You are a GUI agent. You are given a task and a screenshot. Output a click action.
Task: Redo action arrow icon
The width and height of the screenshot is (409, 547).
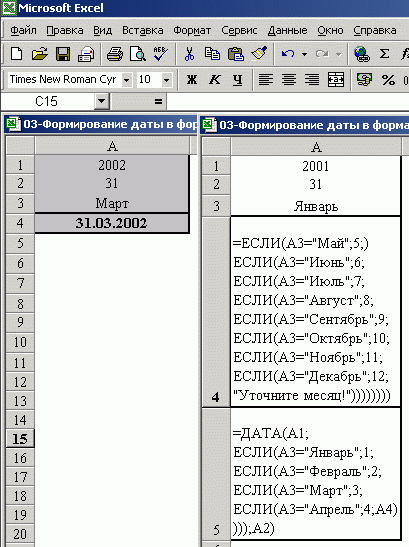click(x=322, y=54)
